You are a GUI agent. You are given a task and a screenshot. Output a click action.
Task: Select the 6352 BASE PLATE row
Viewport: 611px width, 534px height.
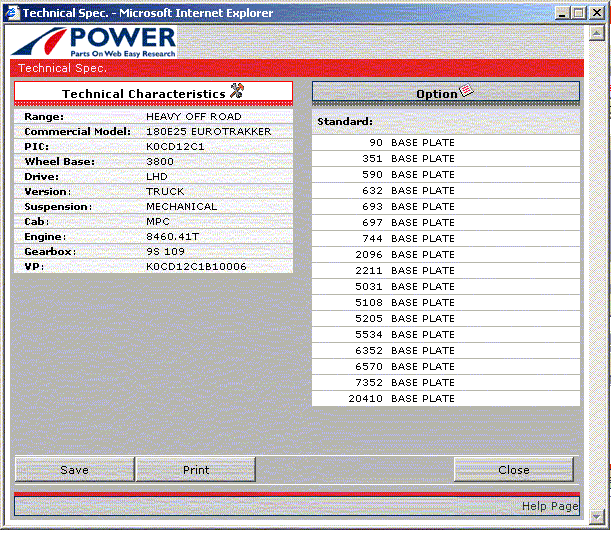[x=446, y=350]
